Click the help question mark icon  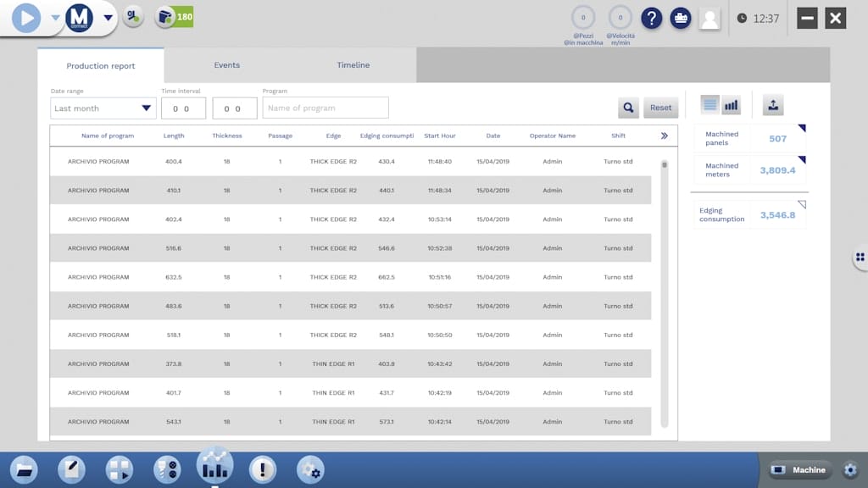pyautogui.click(x=651, y=18)
